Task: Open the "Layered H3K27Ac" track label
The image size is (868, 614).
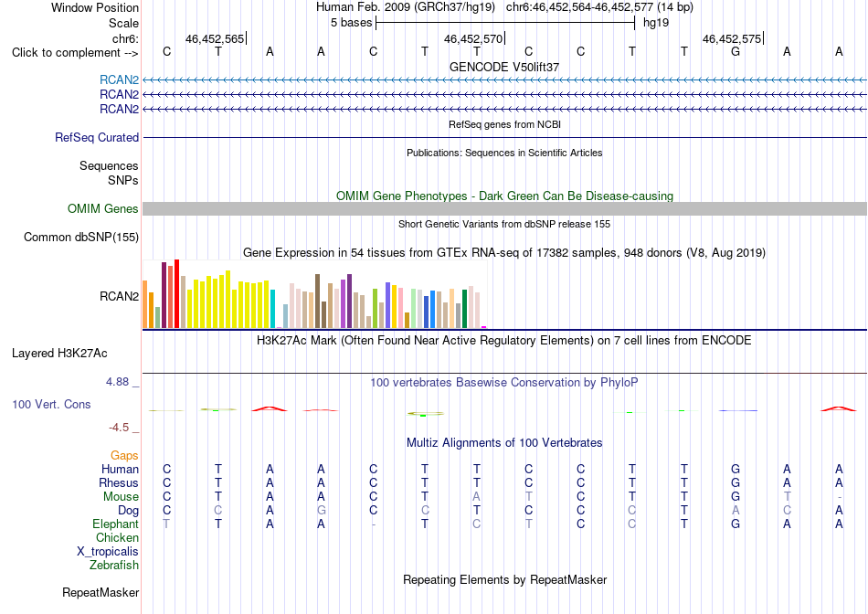Action: 59,354
